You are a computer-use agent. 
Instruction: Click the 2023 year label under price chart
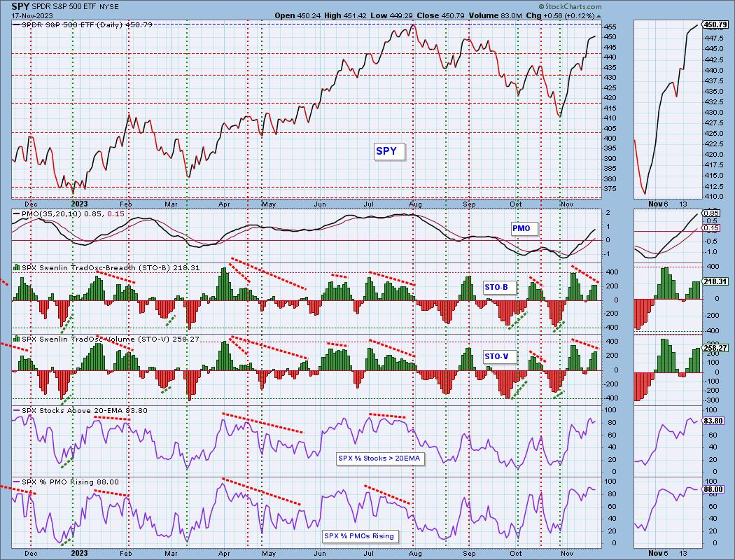78,204
